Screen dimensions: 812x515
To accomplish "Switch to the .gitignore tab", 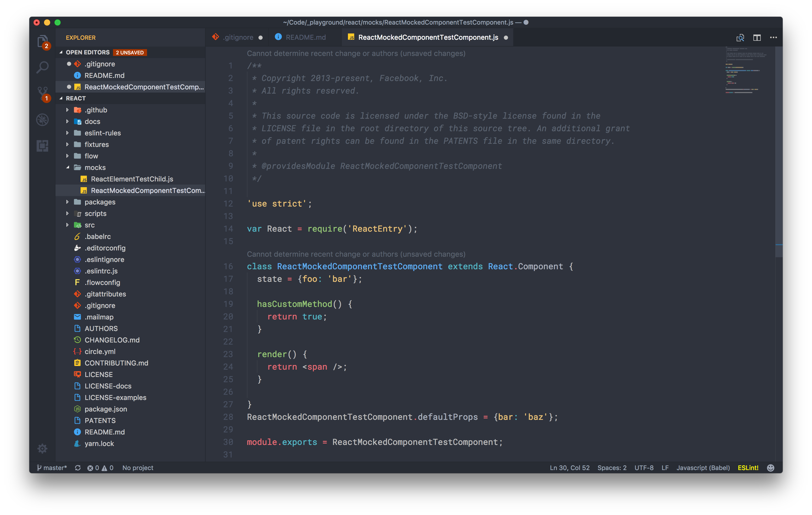I will click(238, 37).
